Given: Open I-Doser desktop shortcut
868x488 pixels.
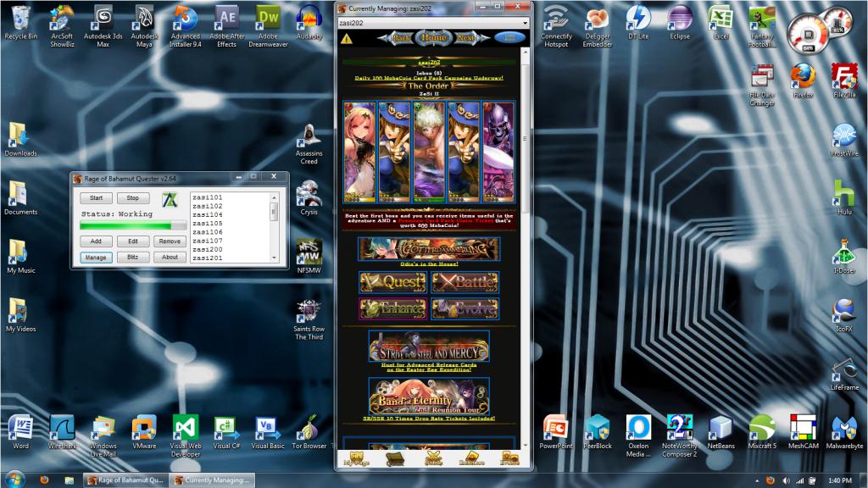Looking at the screenshot, I should coord(844,257).
